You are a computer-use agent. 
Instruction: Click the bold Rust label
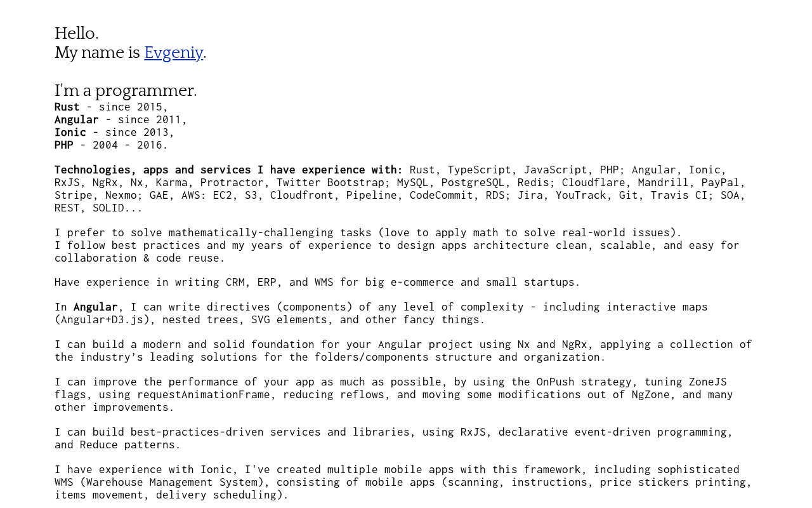click(67, 107)
